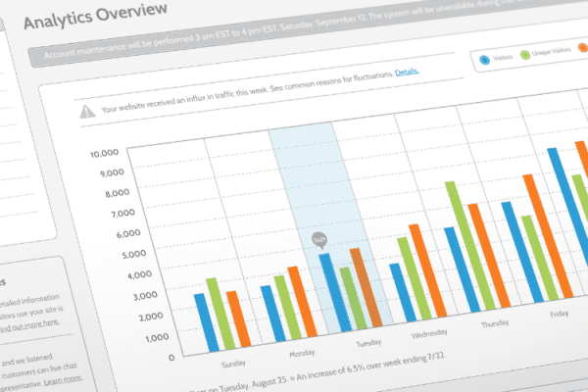Click the '9,000' y-axis value

[112, 172]
